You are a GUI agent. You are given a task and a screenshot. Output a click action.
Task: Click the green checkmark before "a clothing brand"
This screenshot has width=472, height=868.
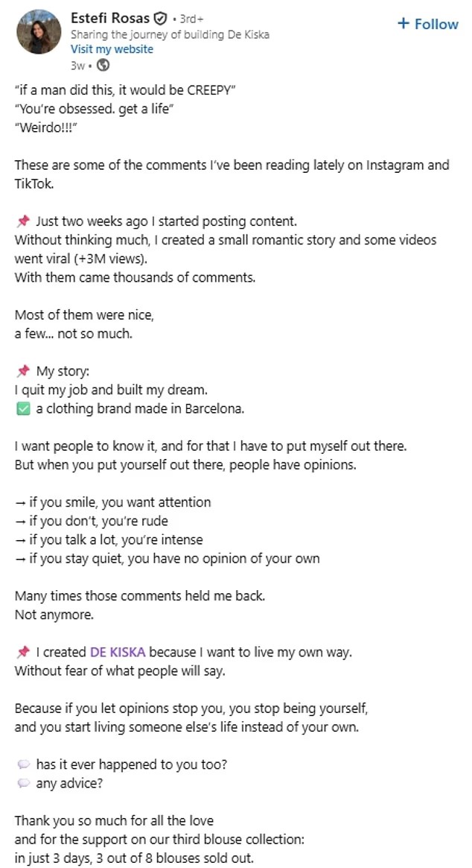pyautogui.click(x=22, y=408)
